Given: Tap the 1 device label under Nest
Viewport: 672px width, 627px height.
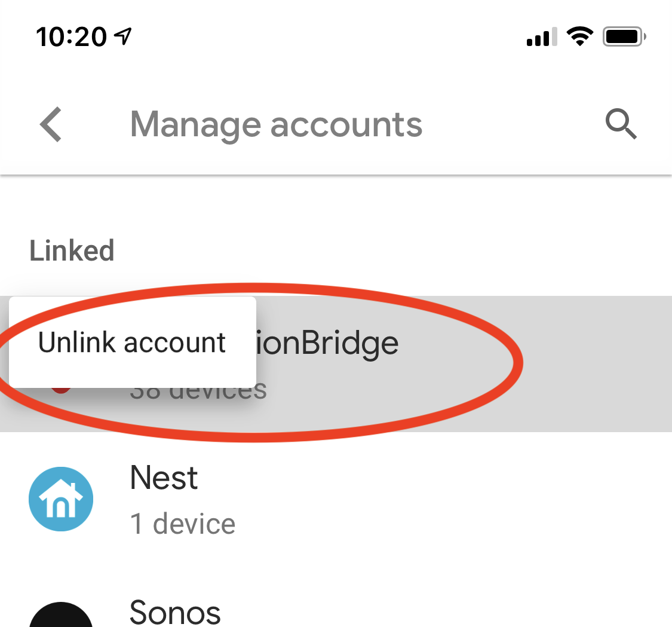Looking at the screenshot, I should (x=183, y=524).
